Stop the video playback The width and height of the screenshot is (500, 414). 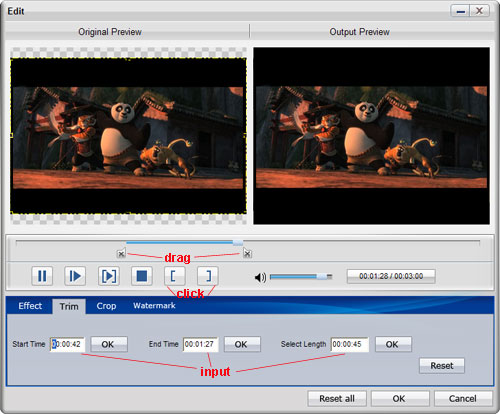pyautogui.click(x=142, y=276)
